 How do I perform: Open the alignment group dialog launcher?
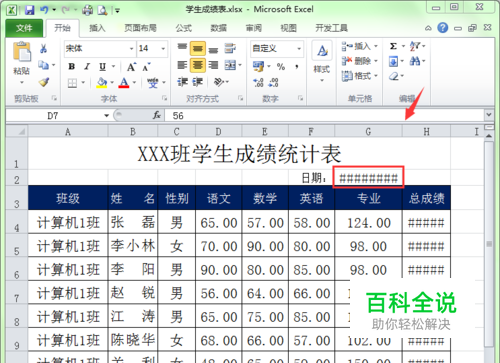[240, 98]
